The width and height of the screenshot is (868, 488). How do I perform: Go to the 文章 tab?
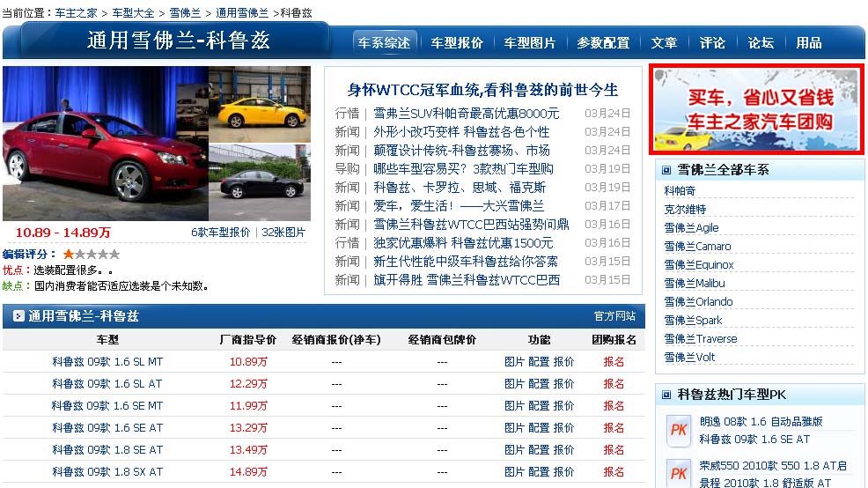pos(664,42)
